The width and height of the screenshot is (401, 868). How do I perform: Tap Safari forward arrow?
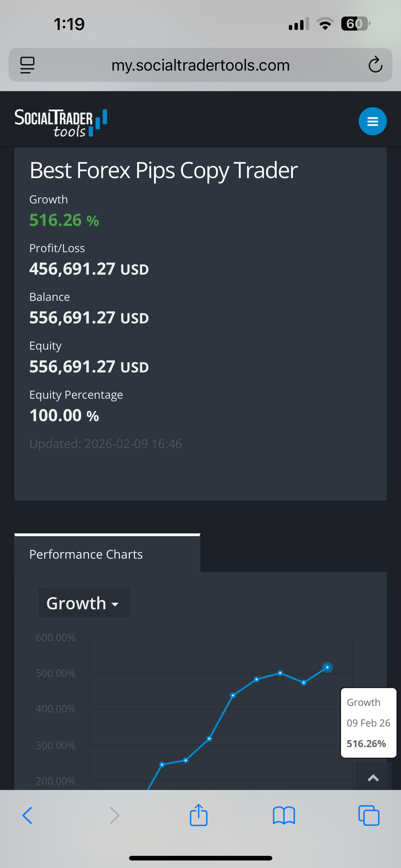(114, 815)
